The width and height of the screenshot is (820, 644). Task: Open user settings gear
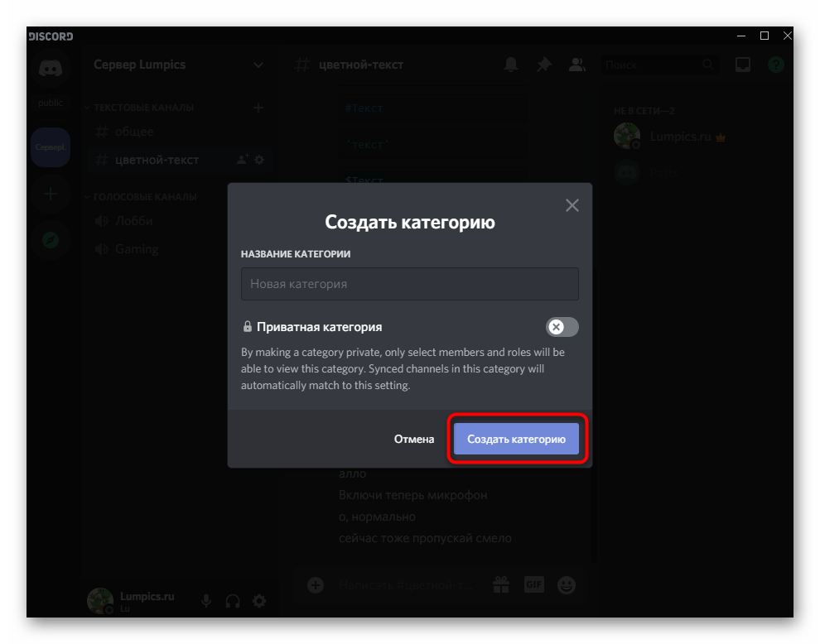259,601
